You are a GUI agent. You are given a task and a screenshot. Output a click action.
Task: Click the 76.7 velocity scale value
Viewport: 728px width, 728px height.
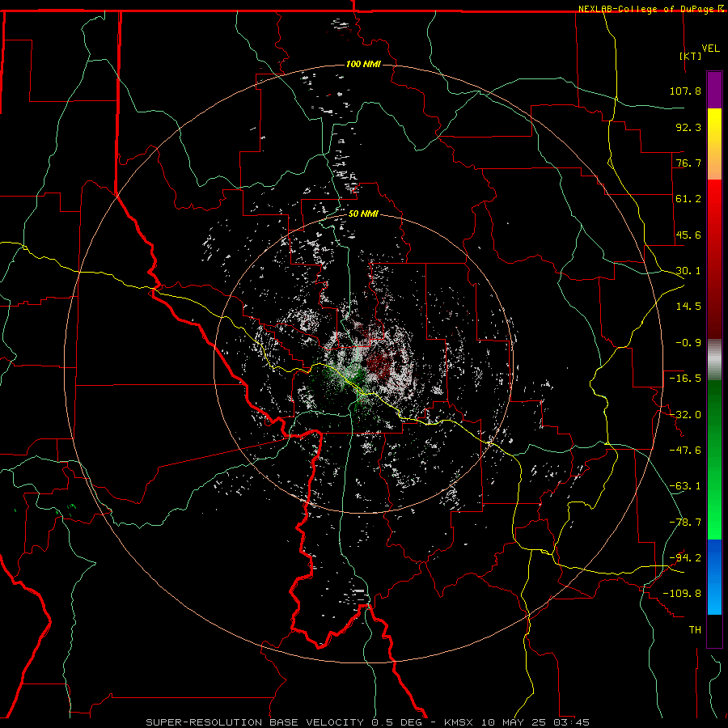click(x=688, y=163)
